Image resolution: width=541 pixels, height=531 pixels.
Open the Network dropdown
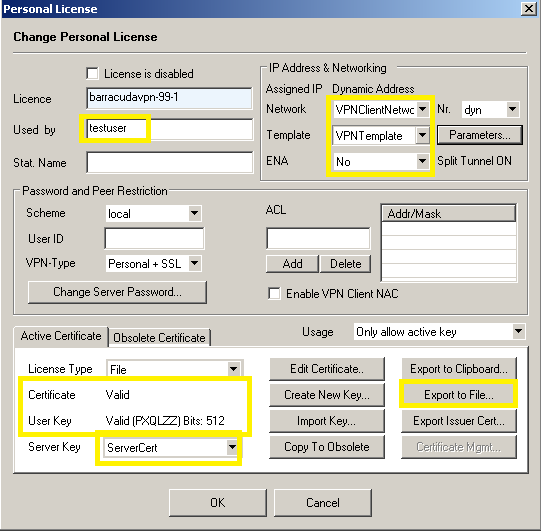pos(381,109)
